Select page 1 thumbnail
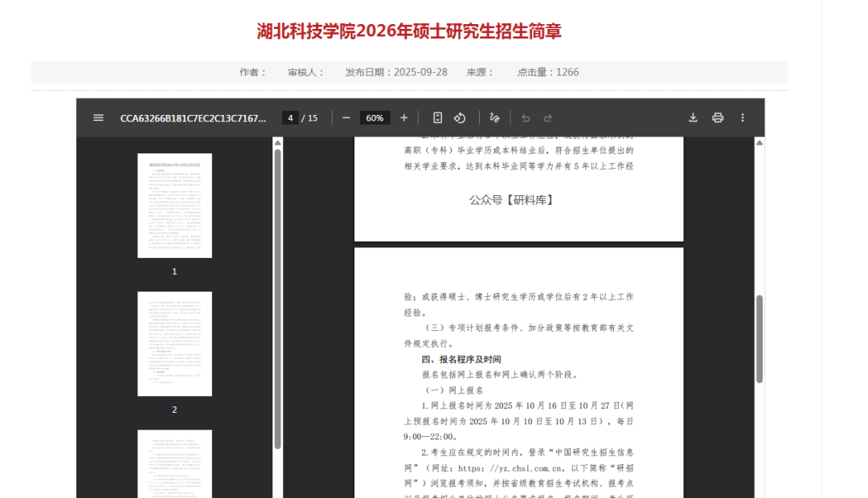Viewport: 868px width, 498px height. 174,206
